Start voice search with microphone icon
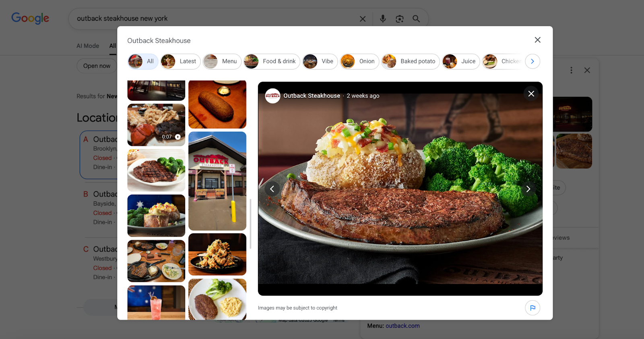Image resolution: width=644 pixels, height=339 pixels. point(383,19)
